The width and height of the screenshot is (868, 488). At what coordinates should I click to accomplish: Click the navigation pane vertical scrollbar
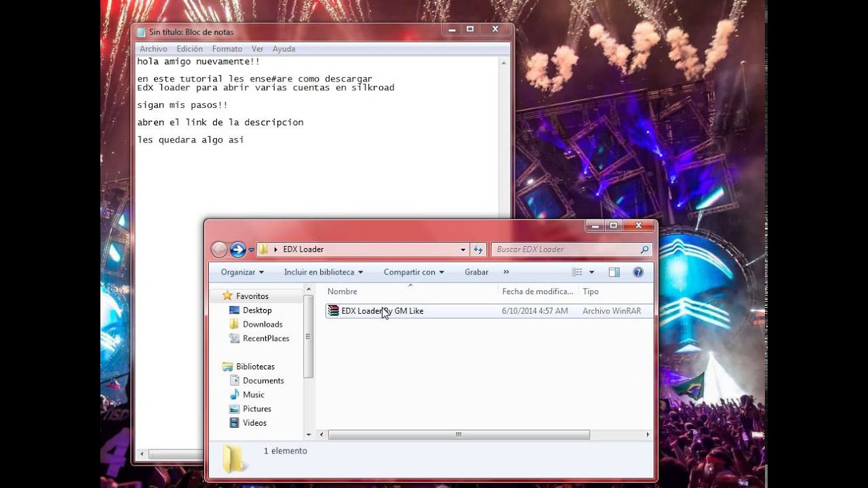tap(309, 336)
